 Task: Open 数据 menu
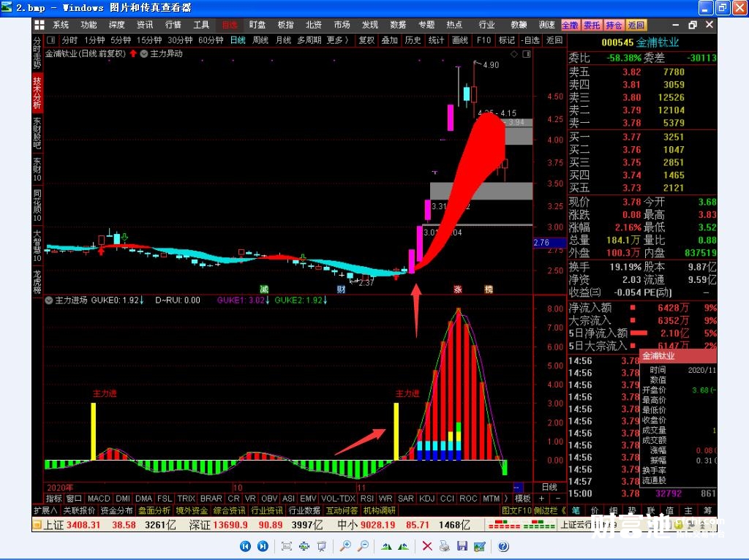(x=398, y=25)
